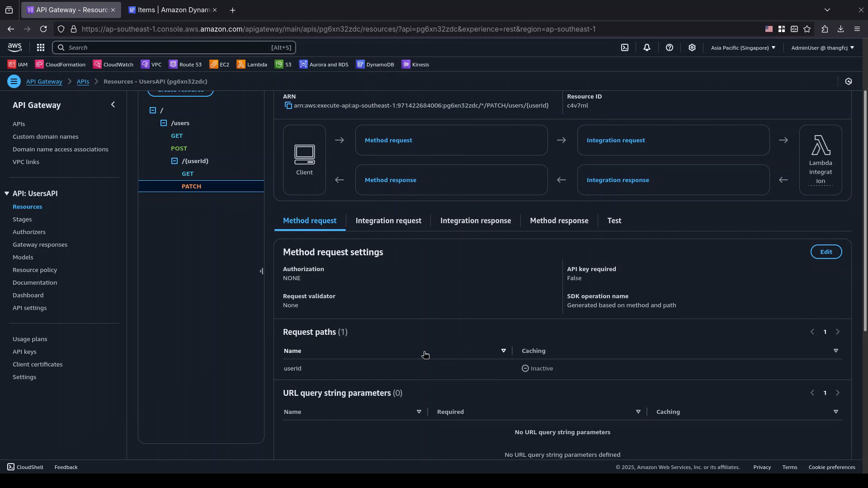Viewport: 868px width, 488px height.
Task: Collapse the /users resource node
Action: 164,123
